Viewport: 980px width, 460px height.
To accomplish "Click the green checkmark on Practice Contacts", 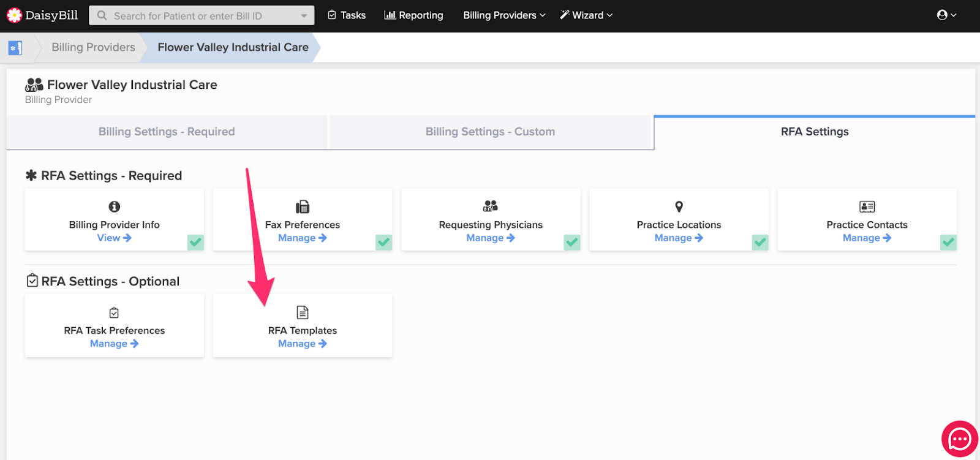I will coord(948,242).
